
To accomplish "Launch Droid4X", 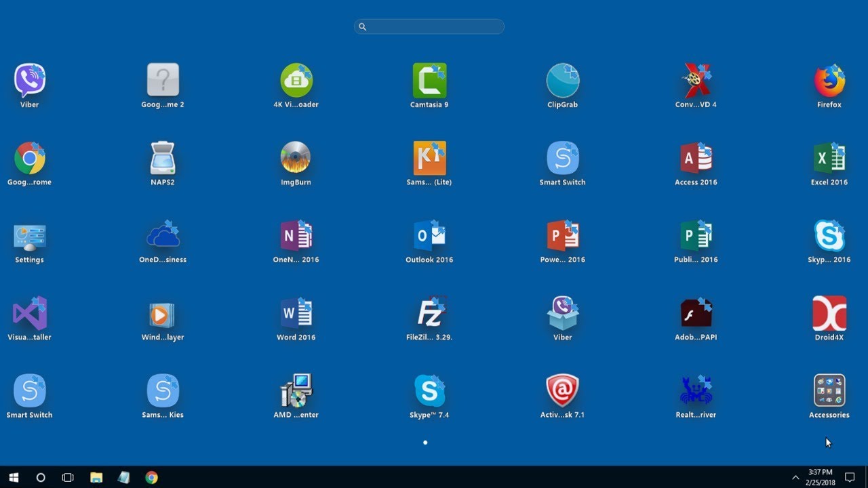I will pos(829,313).
